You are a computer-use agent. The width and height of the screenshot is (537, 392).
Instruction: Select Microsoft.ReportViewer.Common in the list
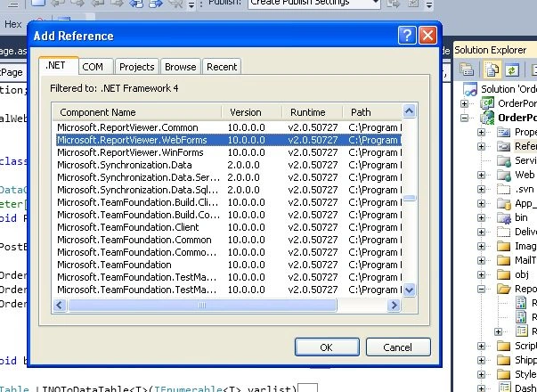coord(229,127)
